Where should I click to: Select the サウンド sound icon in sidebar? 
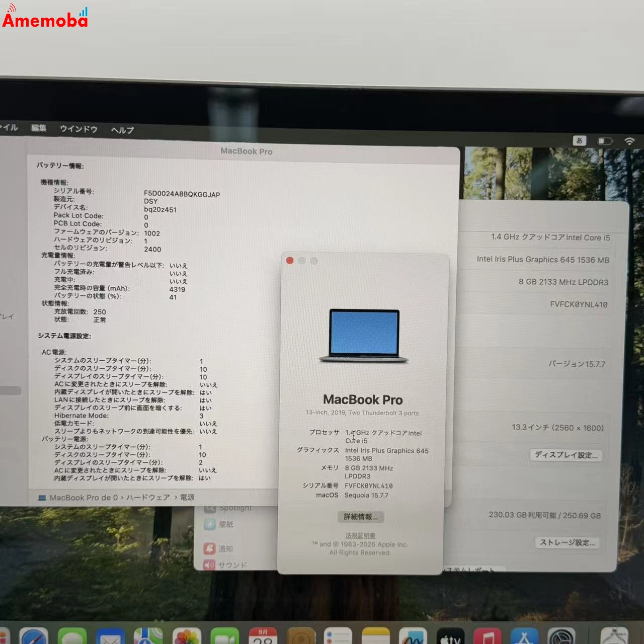[x=210, y=565]
